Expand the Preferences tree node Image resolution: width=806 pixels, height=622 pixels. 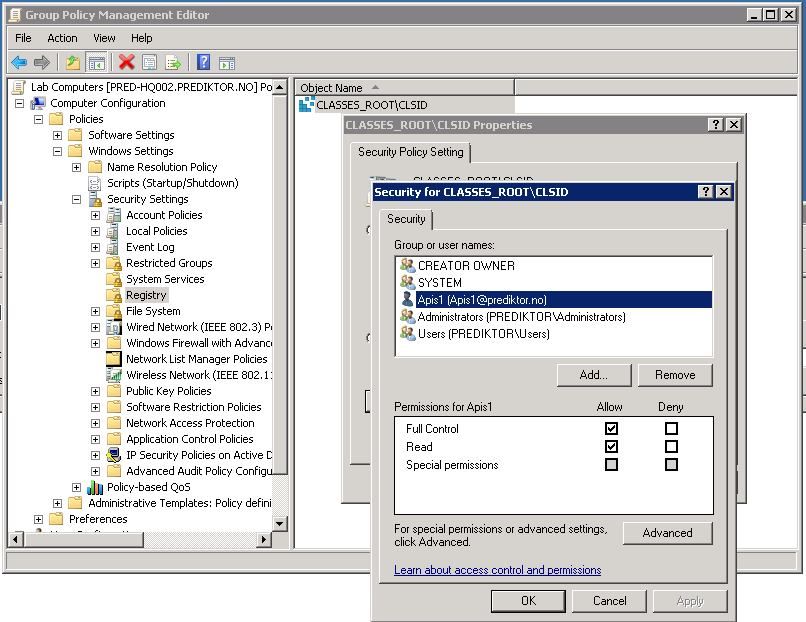(39, 519)
